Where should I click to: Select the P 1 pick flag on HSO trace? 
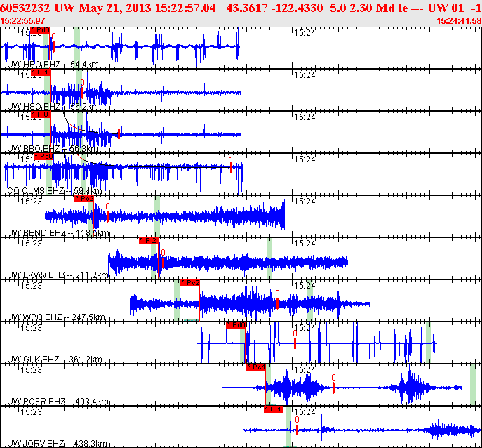click(40, 72)
